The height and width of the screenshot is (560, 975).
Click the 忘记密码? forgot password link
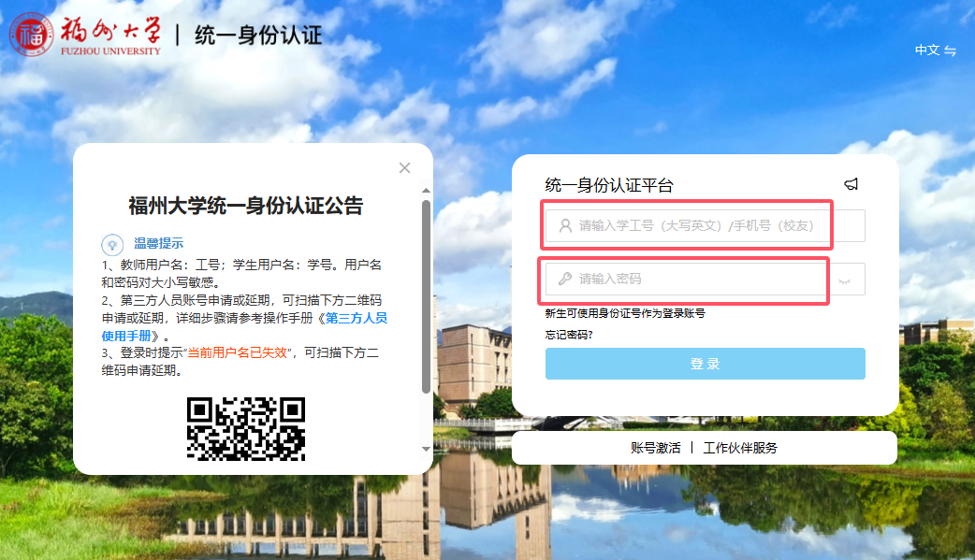[569, 334]
